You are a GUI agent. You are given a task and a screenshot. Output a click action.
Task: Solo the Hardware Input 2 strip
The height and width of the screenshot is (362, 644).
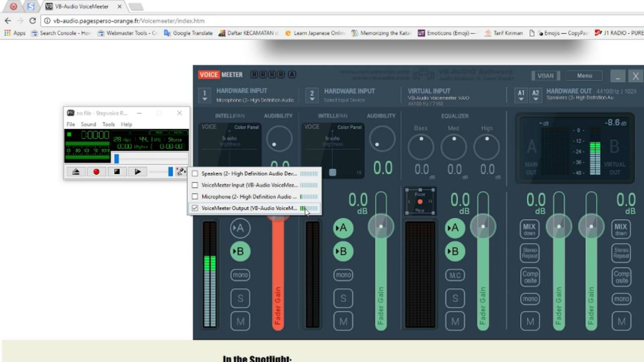tap(343, 299)
